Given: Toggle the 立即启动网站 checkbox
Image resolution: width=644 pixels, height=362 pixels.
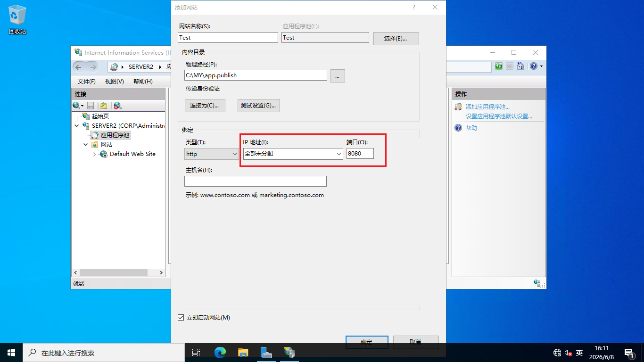Looking at the screenshot, I should 181,318.
